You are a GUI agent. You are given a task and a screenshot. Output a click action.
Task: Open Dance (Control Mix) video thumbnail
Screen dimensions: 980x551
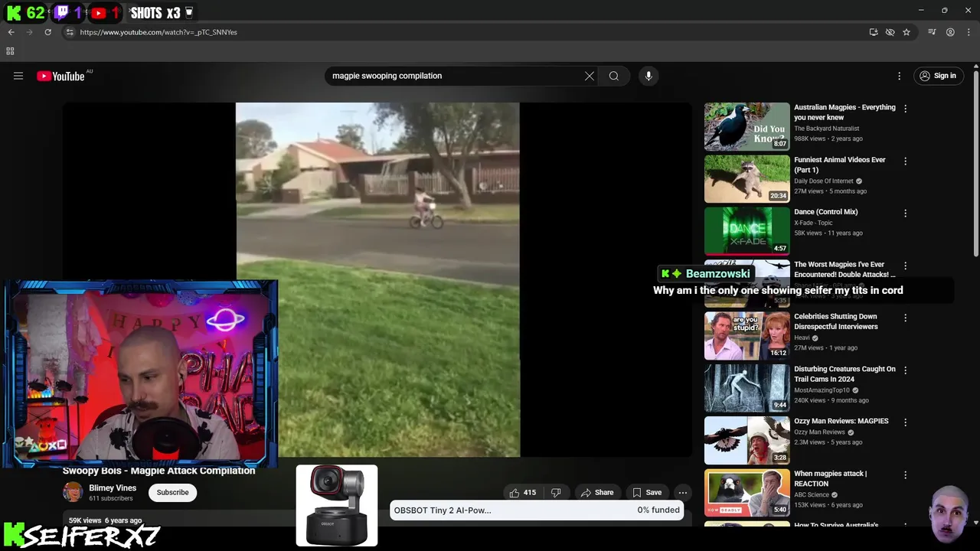click(x=746, y=230)
